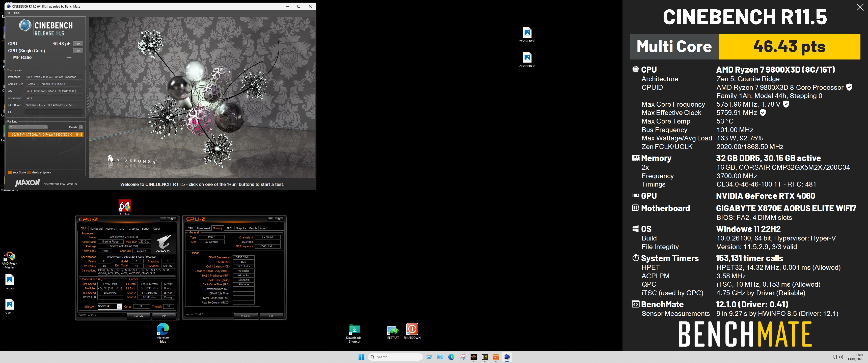868x363 pixels.
Task: Click the Core Speed value 5749.1 MHz
Action: (110, 284)
